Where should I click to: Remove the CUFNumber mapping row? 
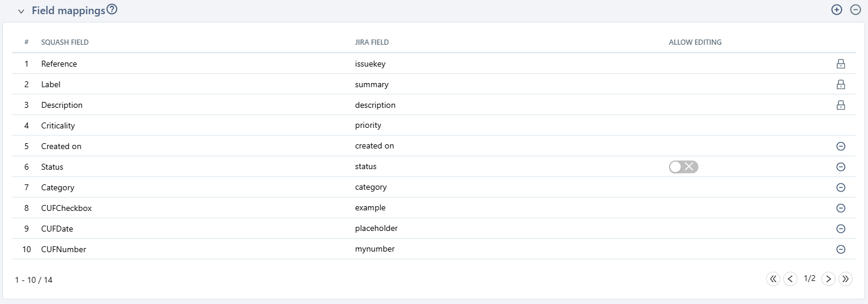pos(841,249)
